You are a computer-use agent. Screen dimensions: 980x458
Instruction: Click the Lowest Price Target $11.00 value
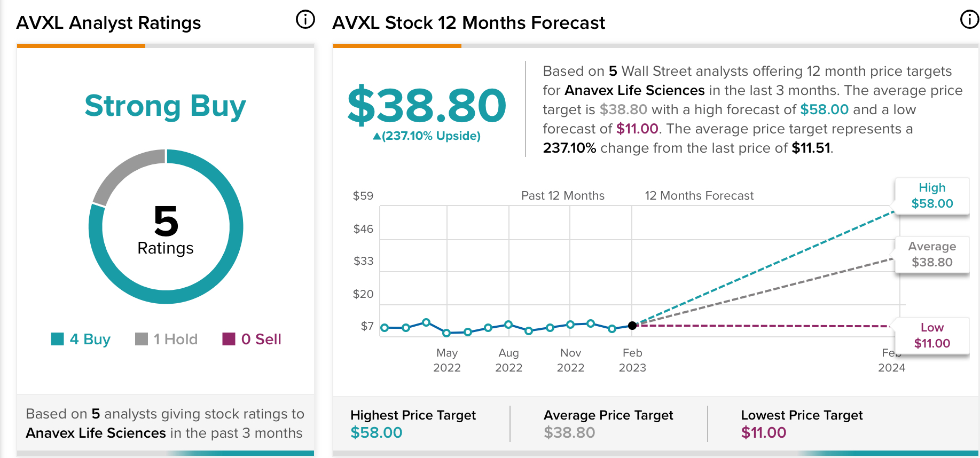(764, 432)
